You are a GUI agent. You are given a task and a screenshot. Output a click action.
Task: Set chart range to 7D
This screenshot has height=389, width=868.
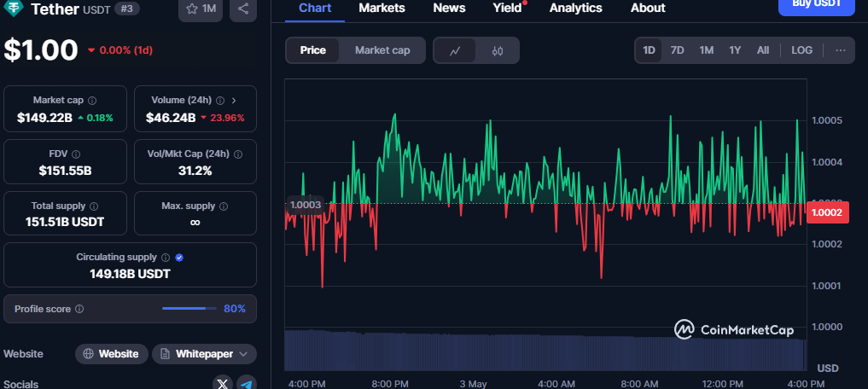(677, 50)
